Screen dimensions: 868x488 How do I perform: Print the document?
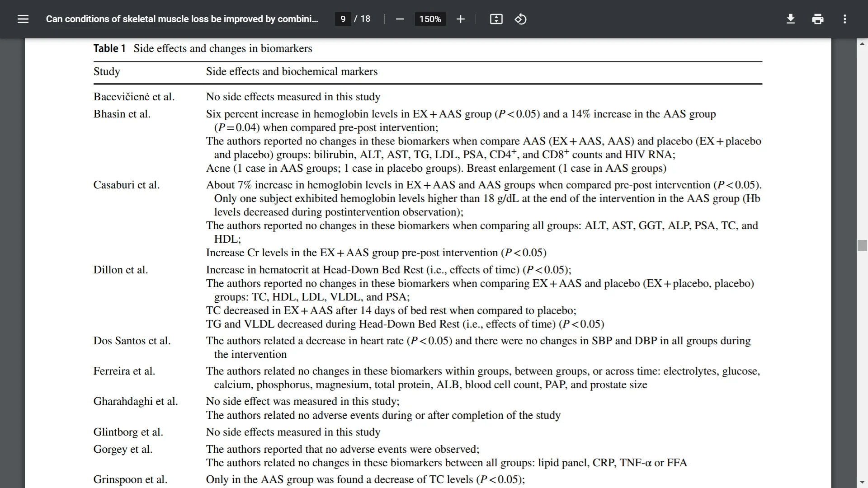point(818,19)
